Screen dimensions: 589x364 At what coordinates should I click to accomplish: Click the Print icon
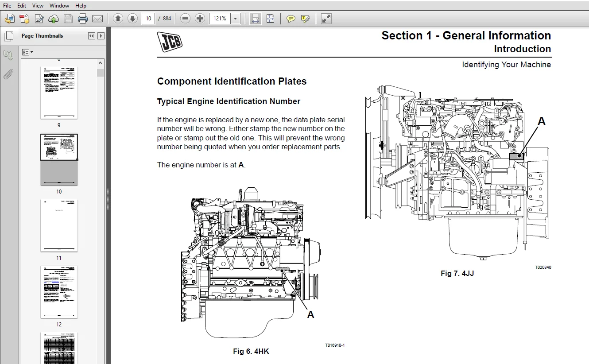click(83, 19)
